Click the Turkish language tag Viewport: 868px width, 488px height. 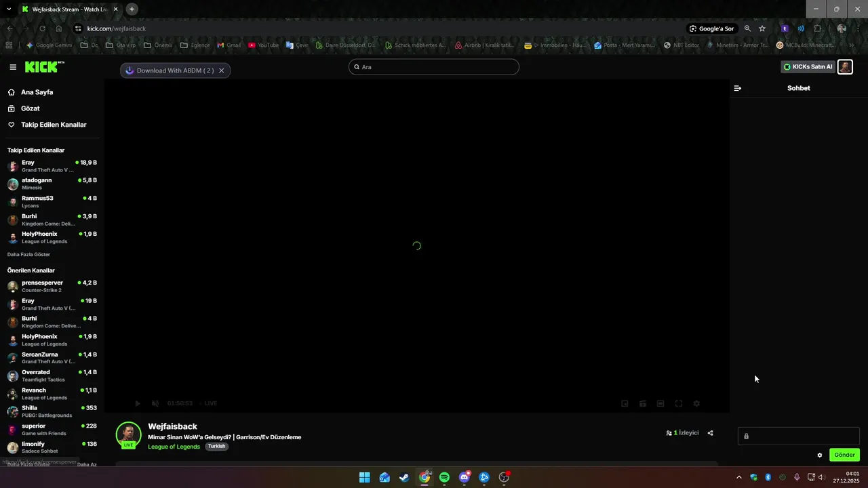[216, 447]
